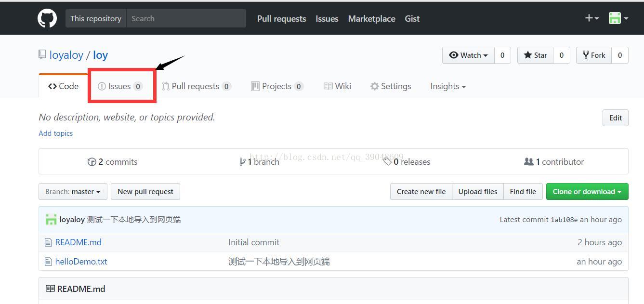Expand the Insights dropdown tab

448,86
